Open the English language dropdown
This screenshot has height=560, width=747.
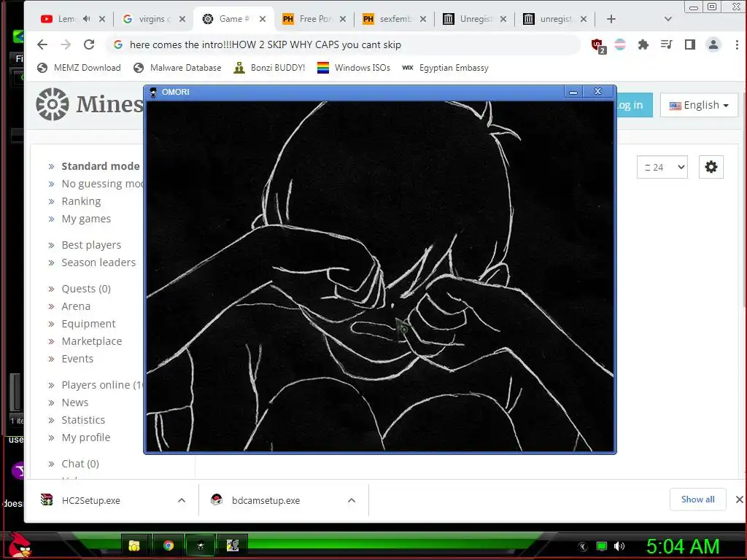[699, 105]
